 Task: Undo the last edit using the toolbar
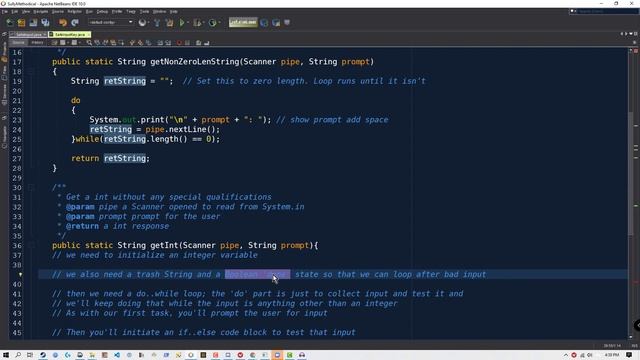point(62,22)
